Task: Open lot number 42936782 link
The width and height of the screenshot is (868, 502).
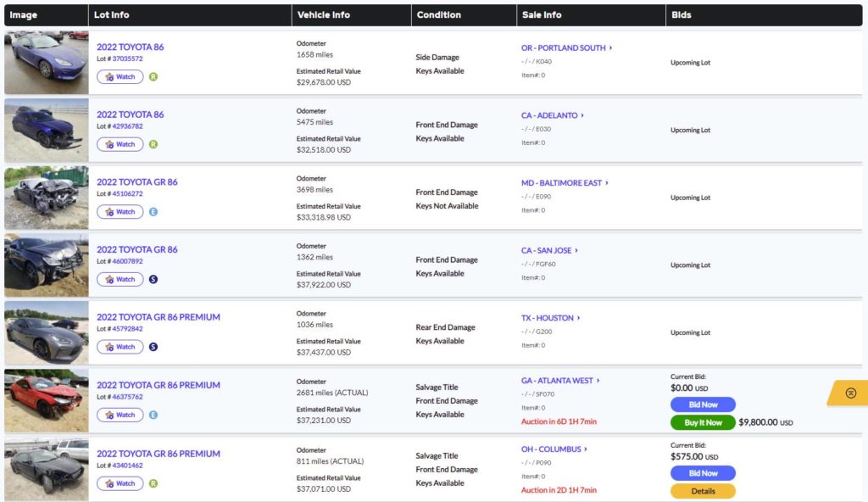Action: coord(127,126)
